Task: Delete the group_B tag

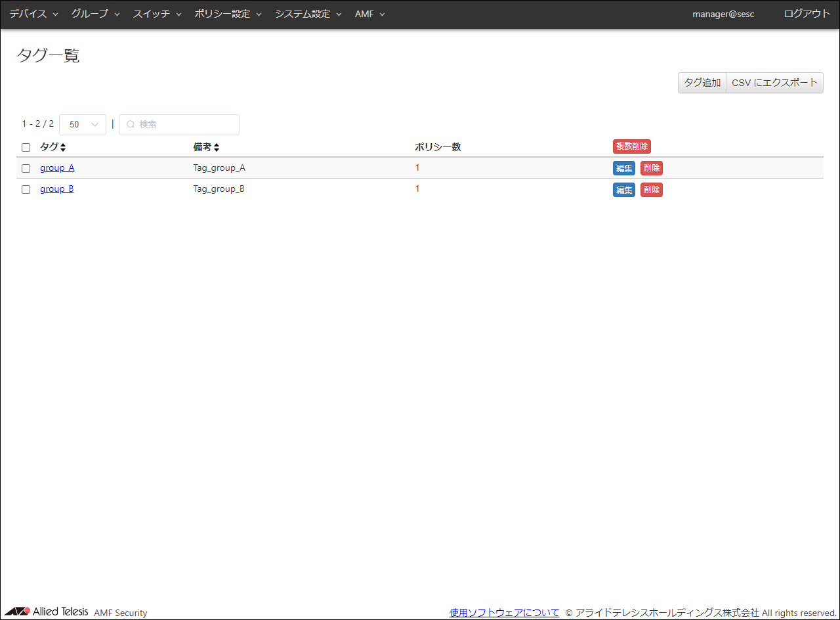Action: coord(651,190)
